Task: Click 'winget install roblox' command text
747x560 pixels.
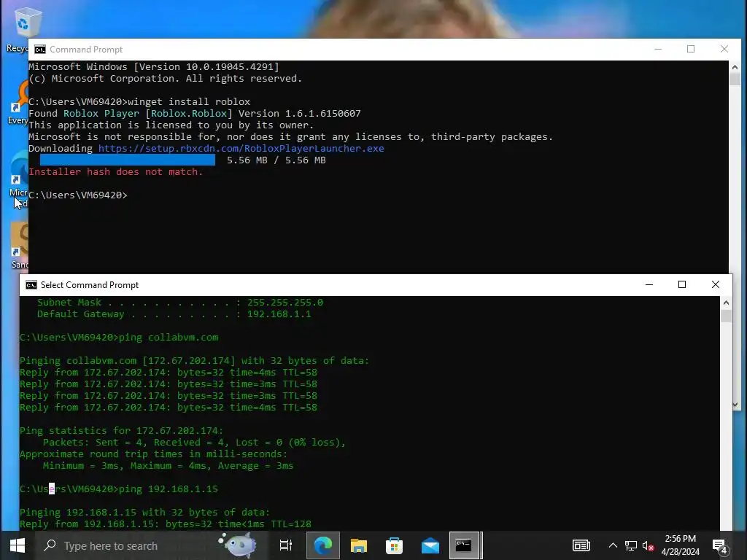Action: 189,102
